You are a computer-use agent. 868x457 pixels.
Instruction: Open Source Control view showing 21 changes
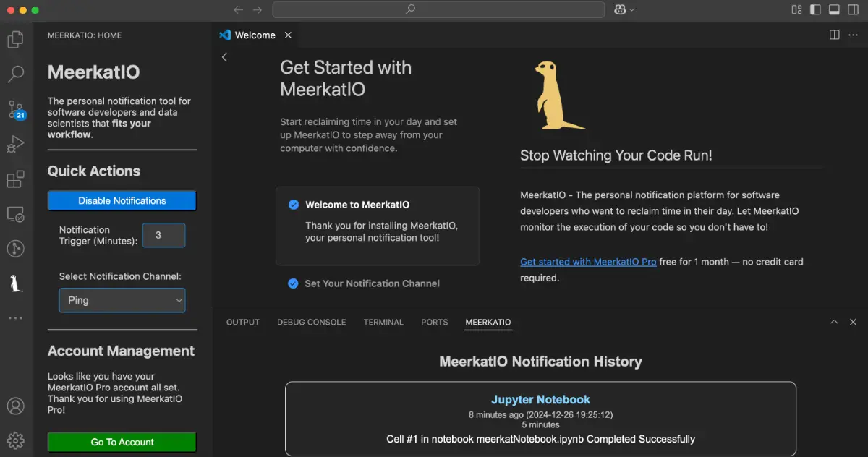[x=16, y=109]
